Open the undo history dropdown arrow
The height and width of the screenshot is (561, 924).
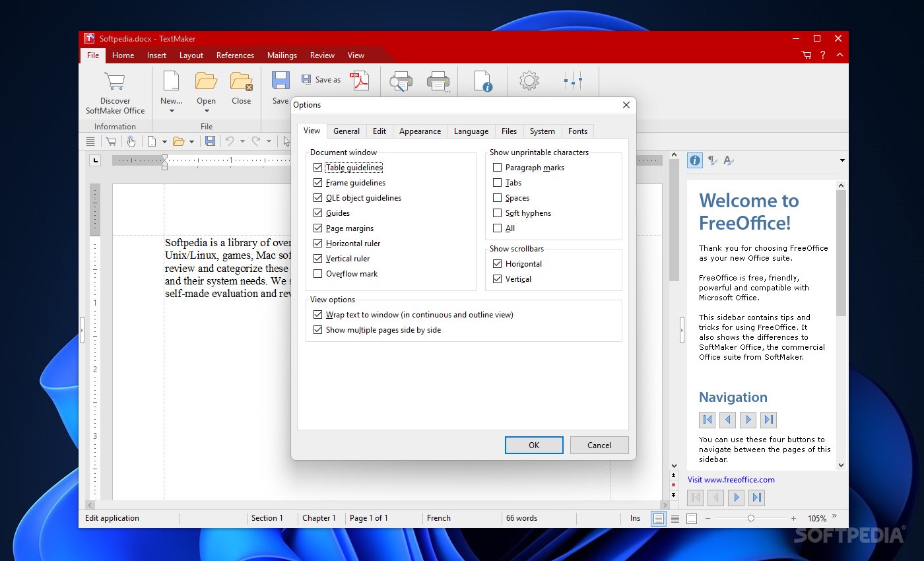(x=242, y=141)
